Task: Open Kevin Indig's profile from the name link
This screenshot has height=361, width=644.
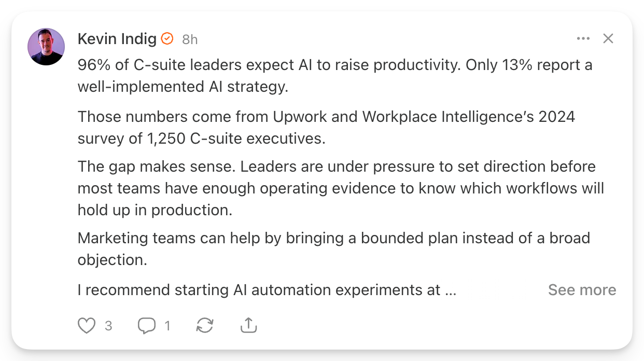Action: click(117, 38)
